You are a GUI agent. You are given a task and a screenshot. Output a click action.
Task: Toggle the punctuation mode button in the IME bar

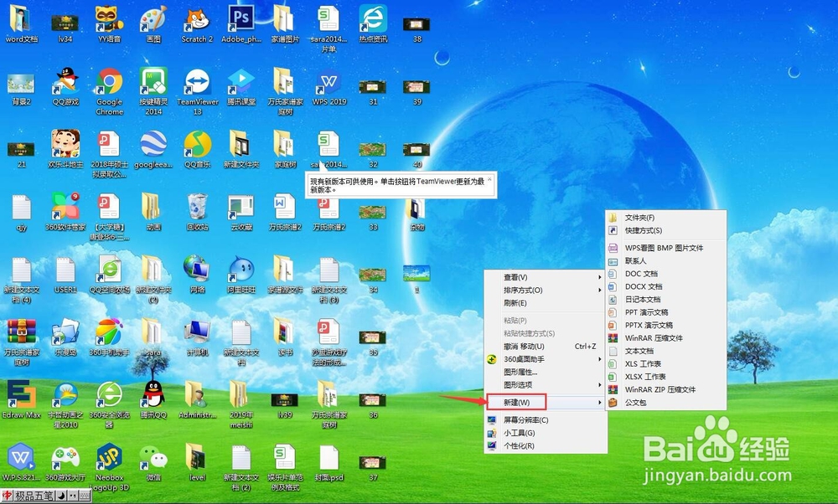click(73, 496)
